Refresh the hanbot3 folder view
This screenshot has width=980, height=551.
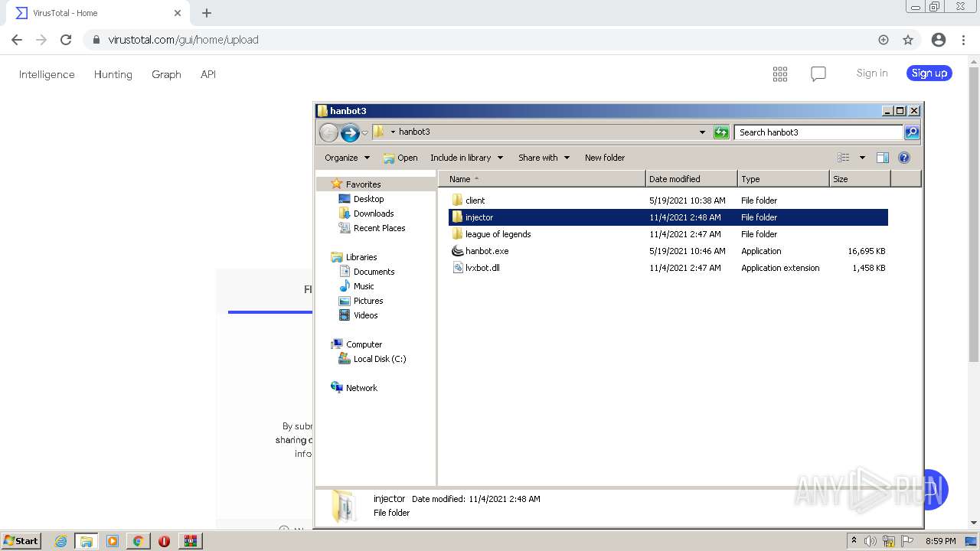[721, 132]
